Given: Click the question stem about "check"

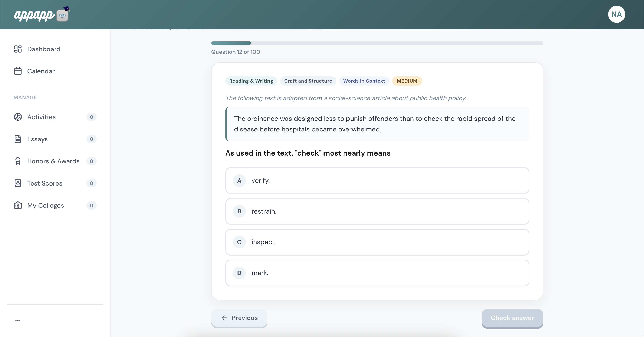Looking at the screenshot, I should pos(308,153).
